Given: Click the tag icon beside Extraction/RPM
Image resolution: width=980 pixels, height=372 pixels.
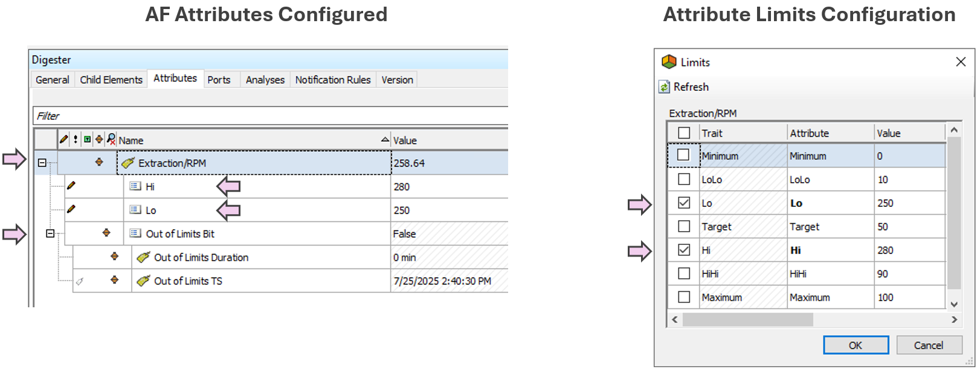Looking at the screenshot, I should [127, 163].
